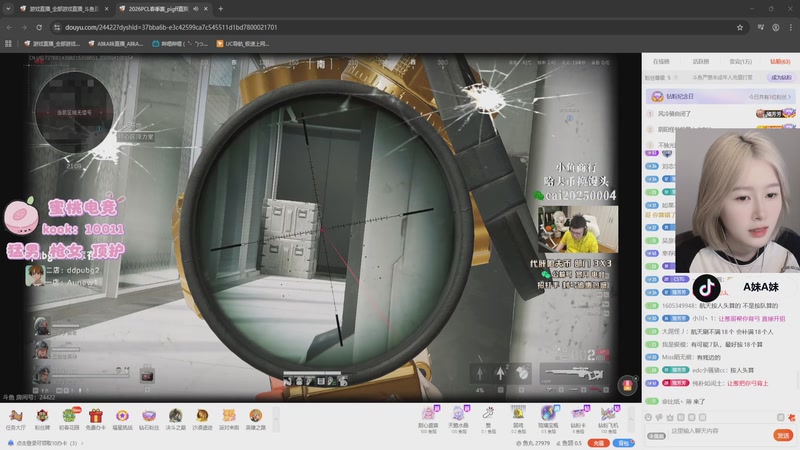Open the browser profile avatar icon

tap(776, 28)
